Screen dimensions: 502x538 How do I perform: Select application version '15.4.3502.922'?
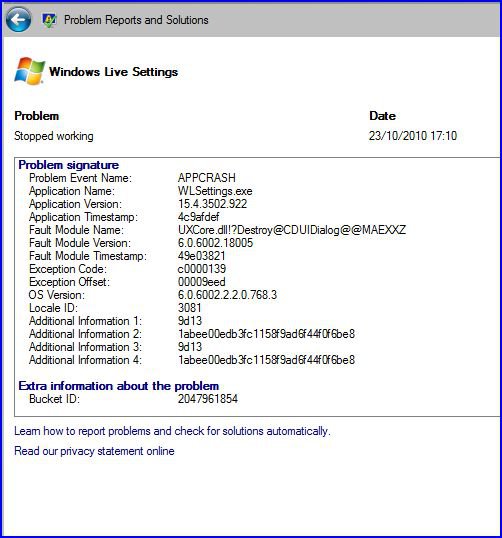click(x=212, y=204)
